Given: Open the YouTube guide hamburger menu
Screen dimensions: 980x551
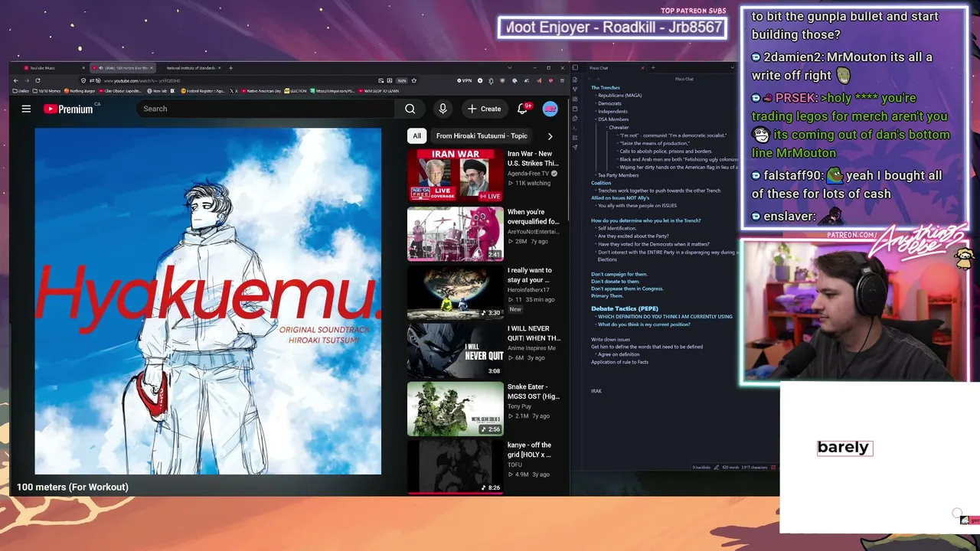Looking at the screenshot, I should click(26, 109).
